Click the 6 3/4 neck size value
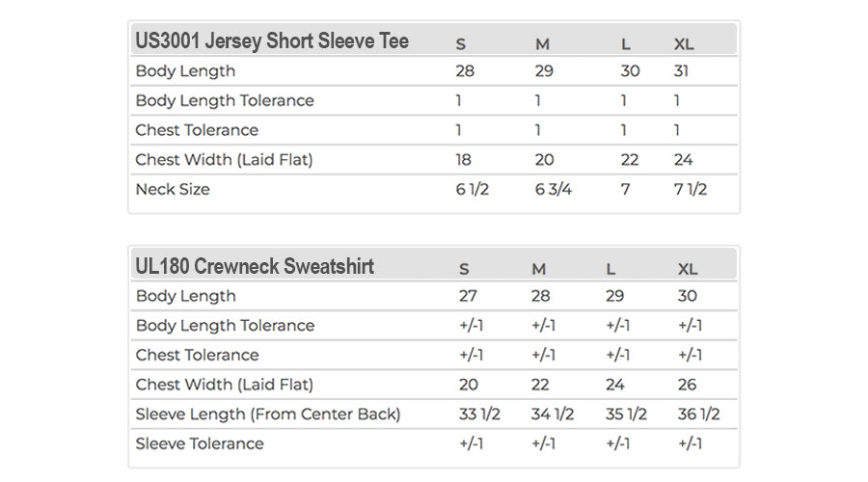This screenshot has width=868, height=482. 554,189
